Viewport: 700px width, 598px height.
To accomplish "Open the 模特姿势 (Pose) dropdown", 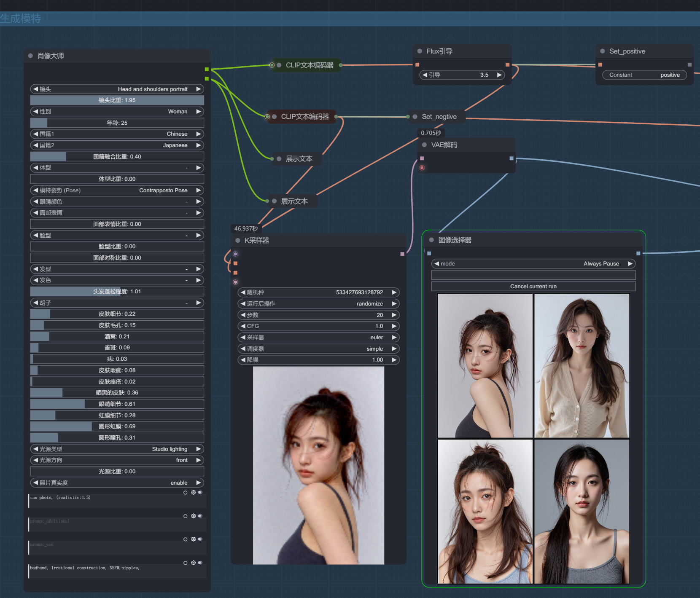I will 117,190.
